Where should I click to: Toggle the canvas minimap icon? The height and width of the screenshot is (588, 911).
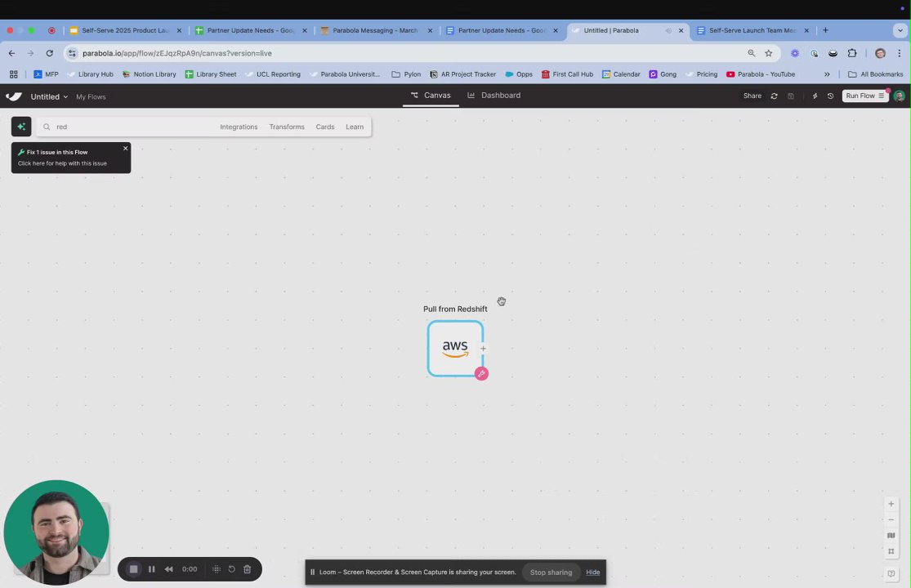[x=891, y=535]
